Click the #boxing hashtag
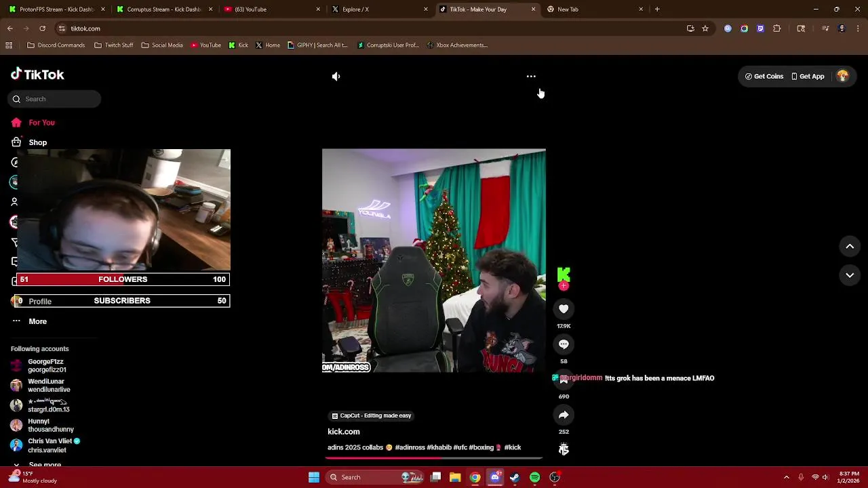This screenshot has height=488, width=868. [x=481, y=447]
